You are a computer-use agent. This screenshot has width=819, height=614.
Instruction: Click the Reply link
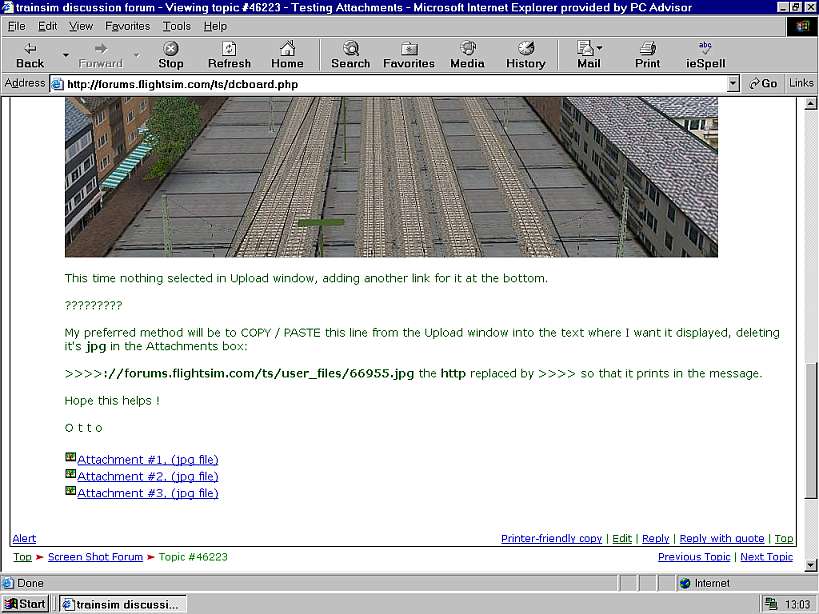point(656,538)
